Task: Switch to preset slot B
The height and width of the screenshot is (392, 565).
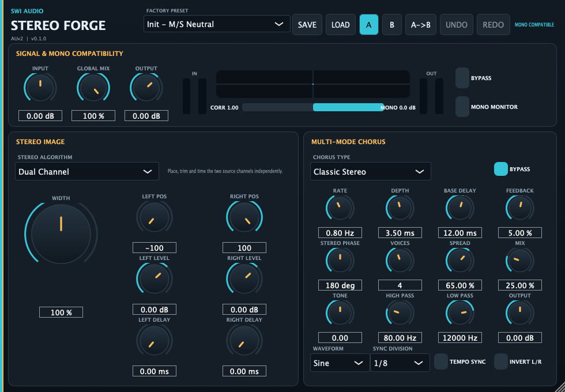Action: coord(392,24)
